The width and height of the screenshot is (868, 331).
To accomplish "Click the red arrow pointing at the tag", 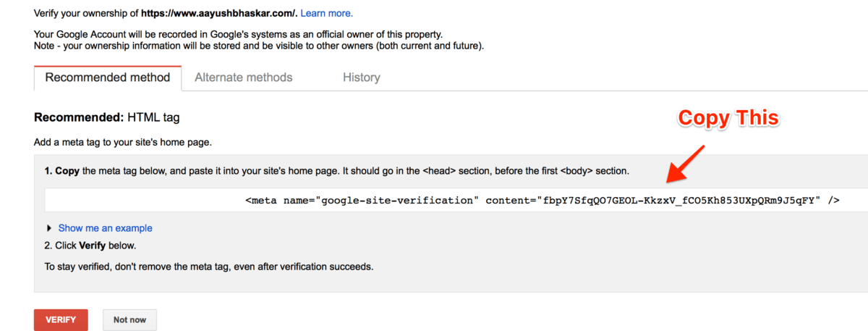I will [x=685, y=164].
